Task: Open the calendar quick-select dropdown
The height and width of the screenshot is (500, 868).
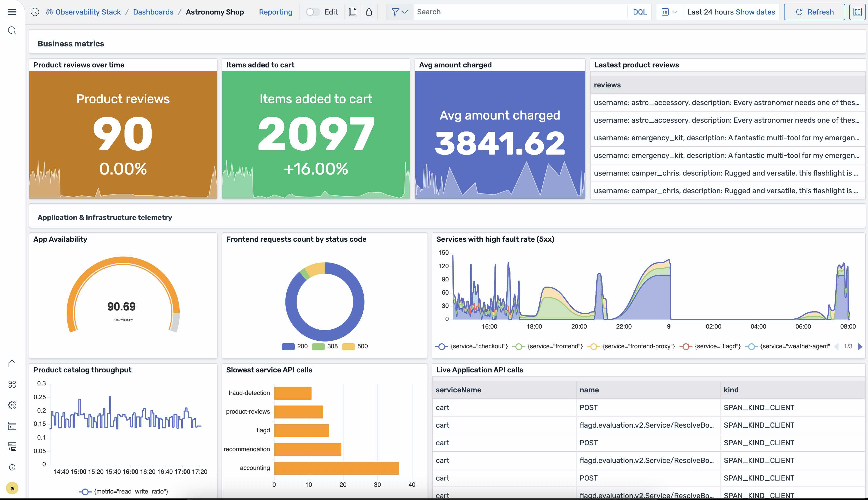Action: [669, 12]
